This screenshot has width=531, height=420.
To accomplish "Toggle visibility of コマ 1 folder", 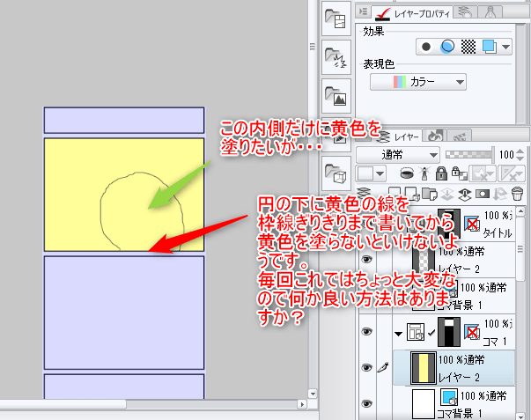I will [366, 331].
